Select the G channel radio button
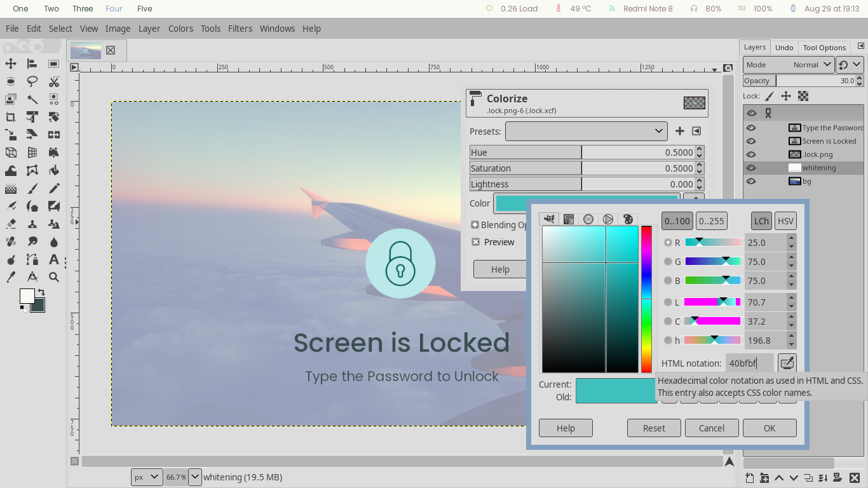 (668, 262)
